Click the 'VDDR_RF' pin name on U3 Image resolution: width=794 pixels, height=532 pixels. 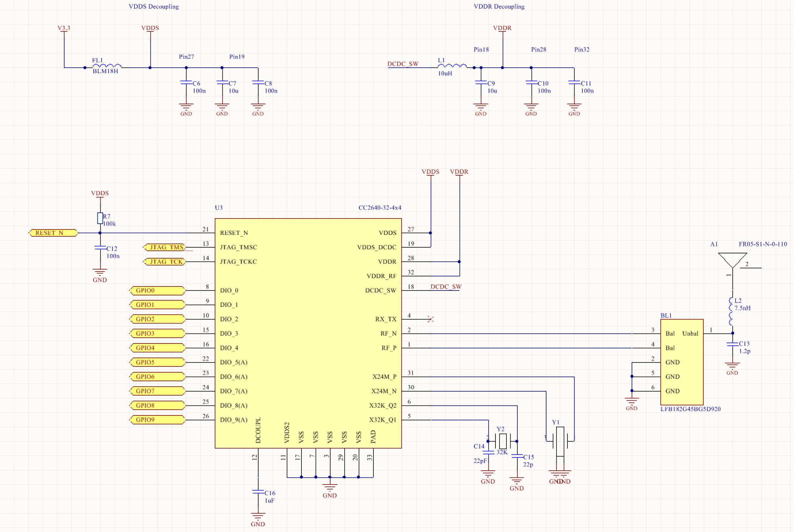point(382,276)
